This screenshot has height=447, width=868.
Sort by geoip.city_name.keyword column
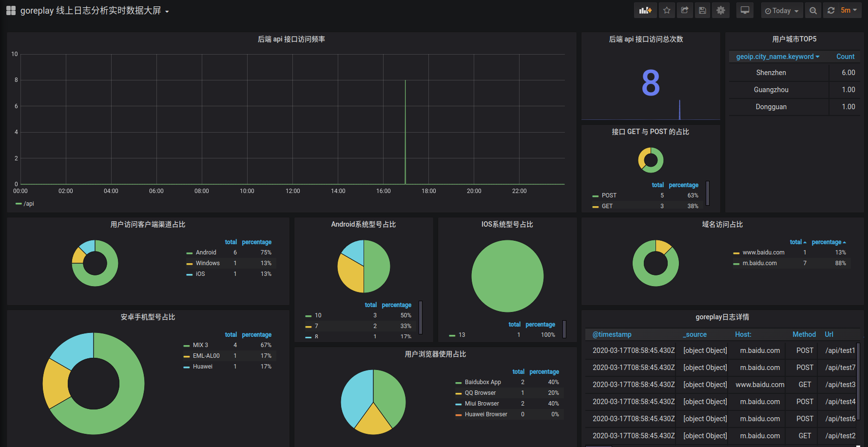(778, 57)
